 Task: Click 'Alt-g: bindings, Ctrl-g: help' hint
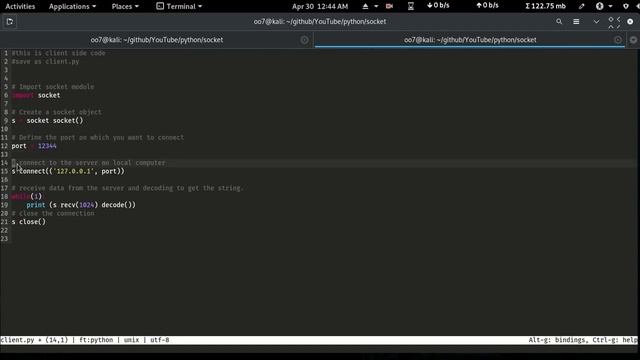click(x=582, y=340)
